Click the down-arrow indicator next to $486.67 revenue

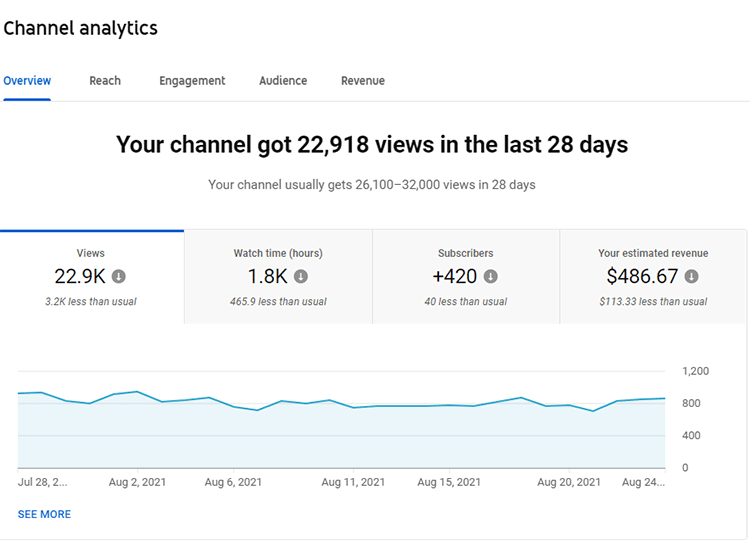(691, 277)
